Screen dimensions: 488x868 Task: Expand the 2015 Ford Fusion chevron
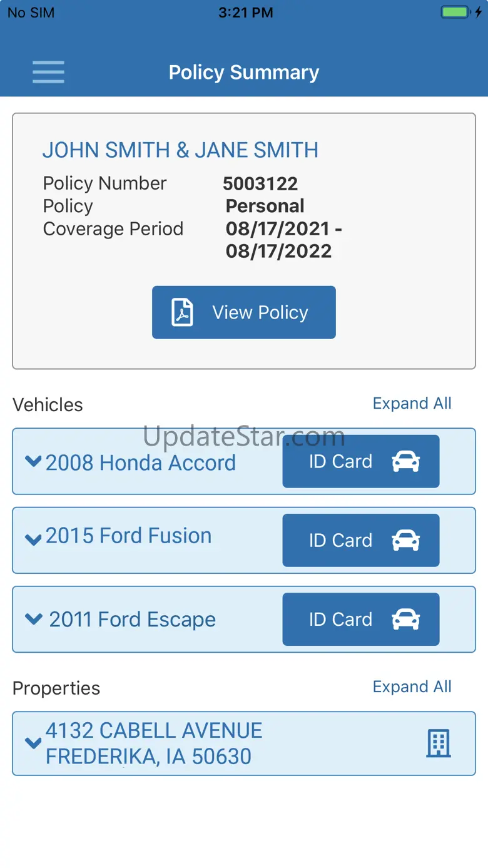coord(33,539)
